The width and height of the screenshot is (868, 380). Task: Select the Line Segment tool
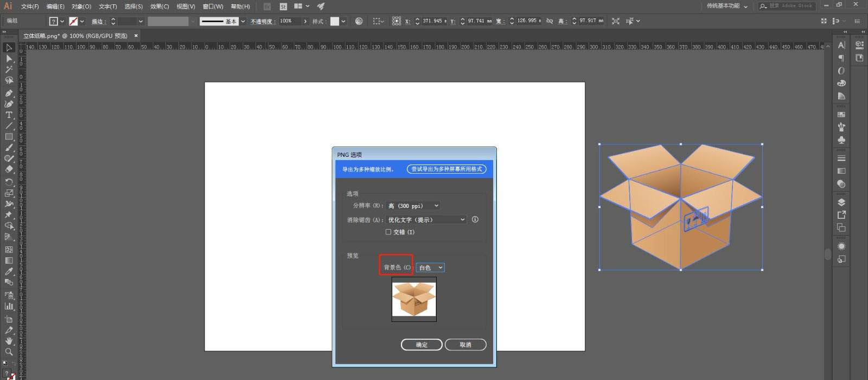[9, 126]
